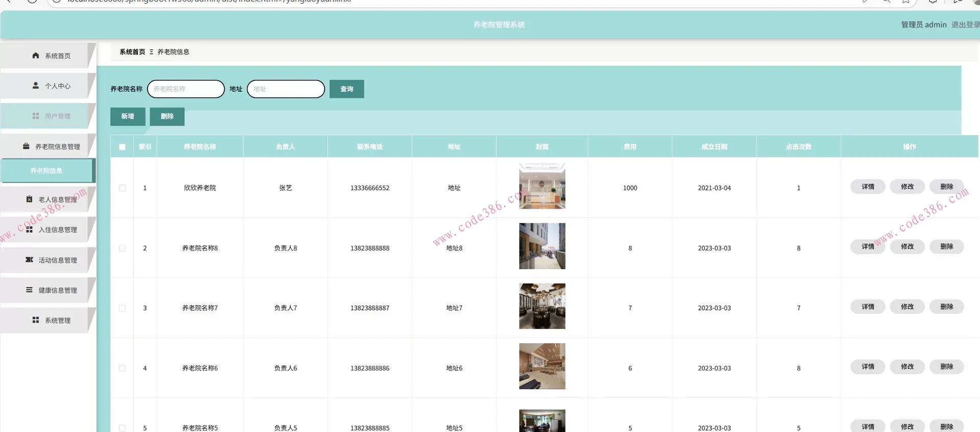Click the 养老院名称 search input field

(186, 89)
